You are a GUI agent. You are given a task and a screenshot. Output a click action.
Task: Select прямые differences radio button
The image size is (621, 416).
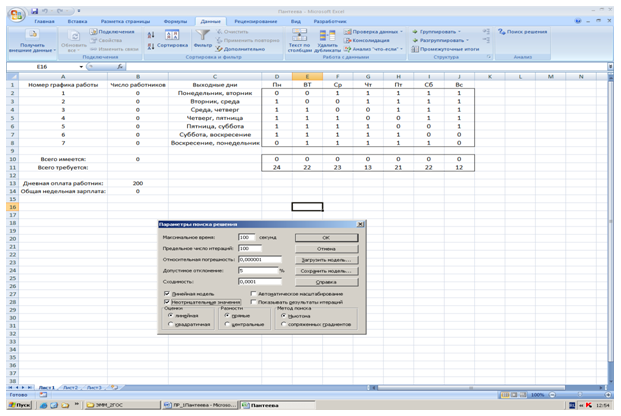(227, 316)
